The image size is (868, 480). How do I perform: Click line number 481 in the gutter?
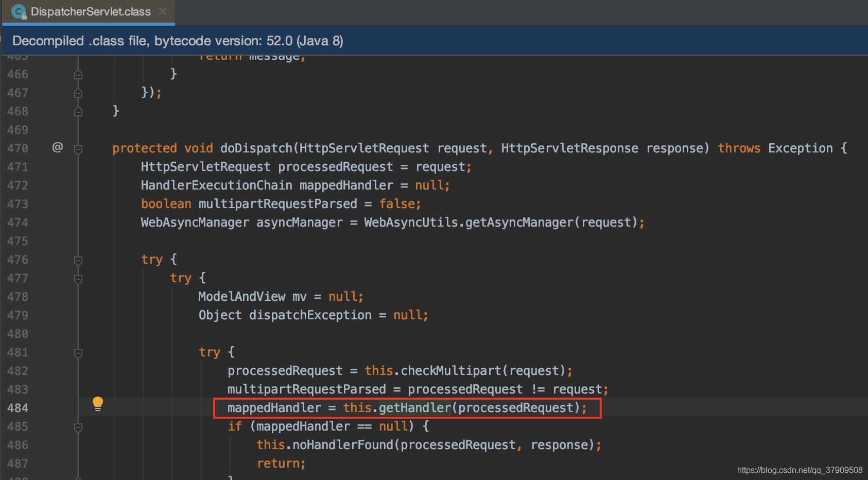(18, 352)
